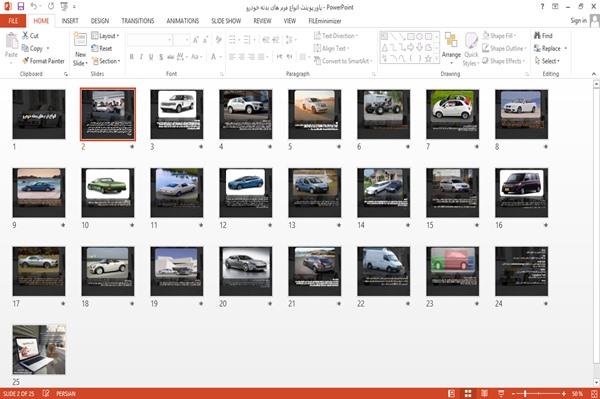Switch to Normal view in the status bar
Image resolution: width=600 pixels, height=399 pixels.
pos(452,394)
